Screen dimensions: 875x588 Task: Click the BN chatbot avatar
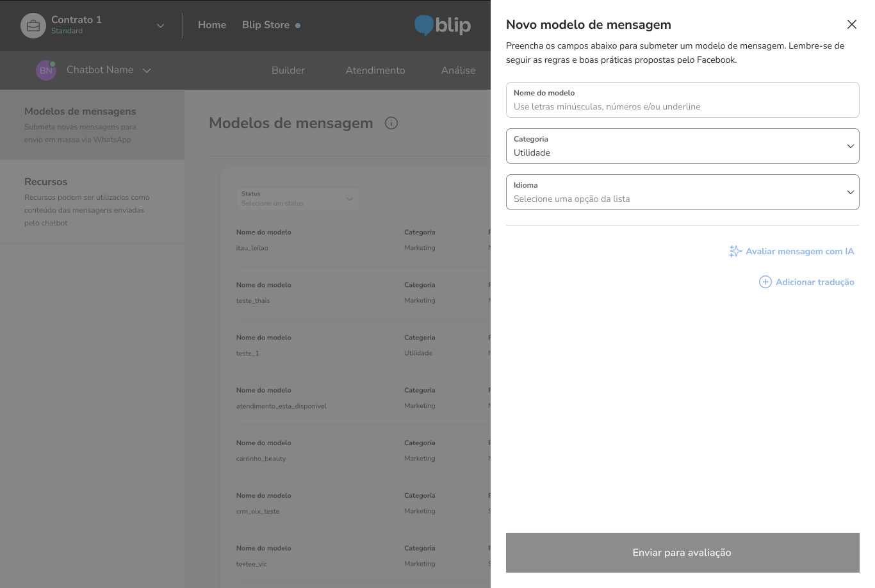point(46,70)
